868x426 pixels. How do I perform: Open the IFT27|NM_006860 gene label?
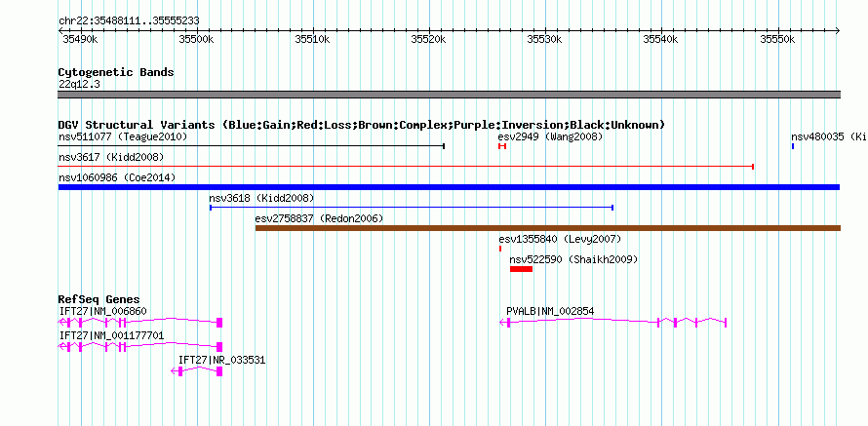click(x=103, y=312)
